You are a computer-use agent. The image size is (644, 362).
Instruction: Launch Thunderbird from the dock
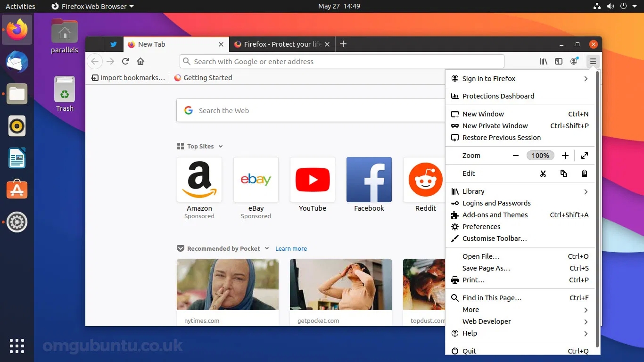[x=17, y=62]
